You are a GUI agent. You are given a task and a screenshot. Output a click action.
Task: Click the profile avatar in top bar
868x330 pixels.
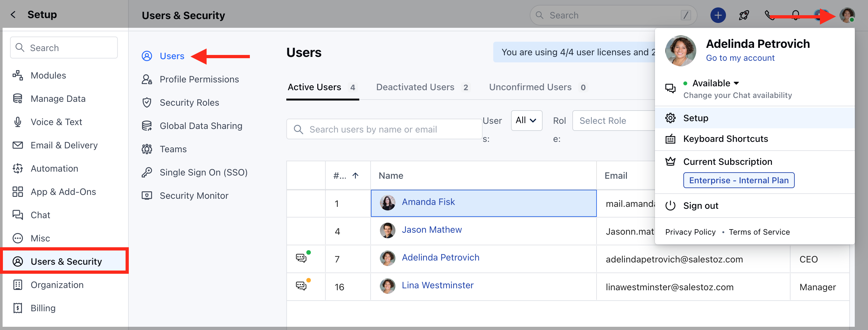pos(847,15)
